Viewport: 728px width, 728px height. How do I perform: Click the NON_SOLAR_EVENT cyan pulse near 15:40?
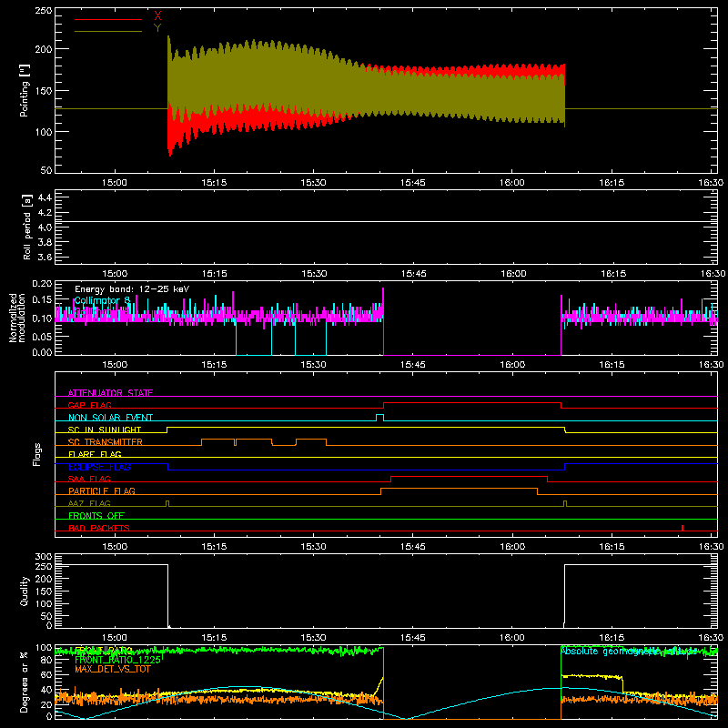click(x=379, y=417)
